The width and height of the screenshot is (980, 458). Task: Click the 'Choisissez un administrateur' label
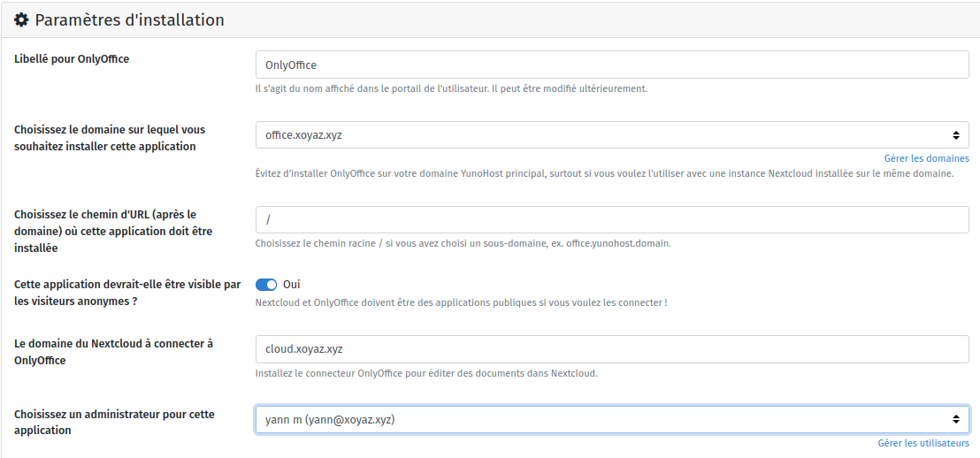(114, 422)
